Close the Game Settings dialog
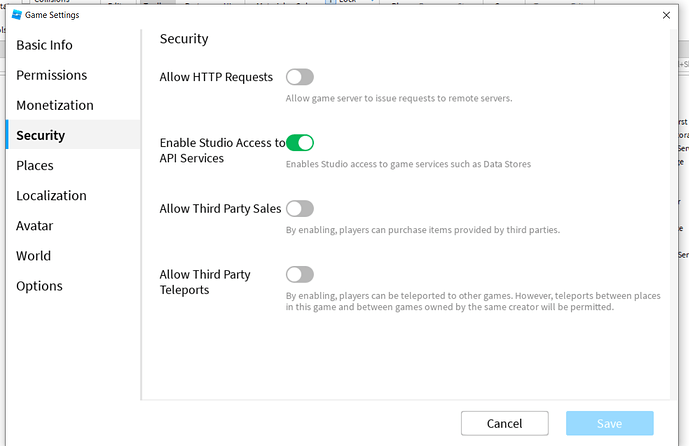 click(667, 15)
